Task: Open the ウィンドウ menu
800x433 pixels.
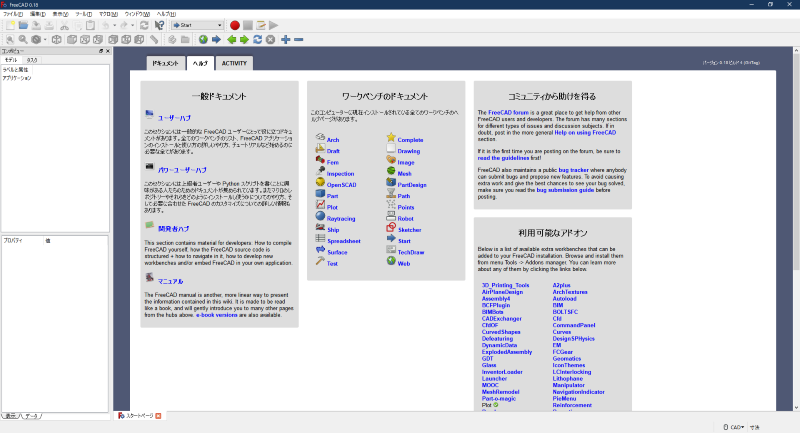Action: point(137,14)
